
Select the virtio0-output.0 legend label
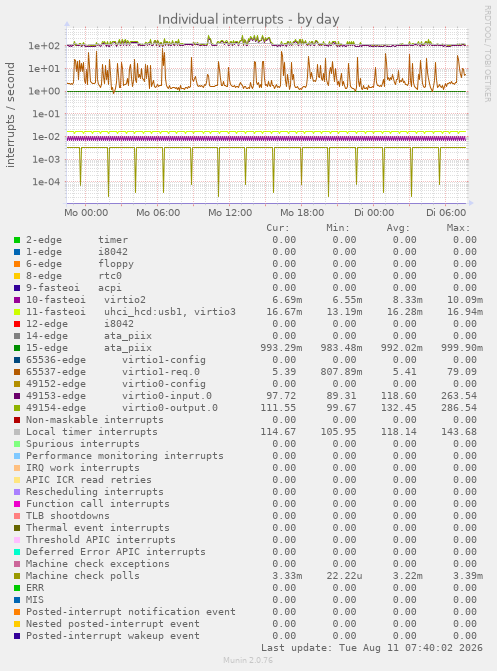click(170, 408)
